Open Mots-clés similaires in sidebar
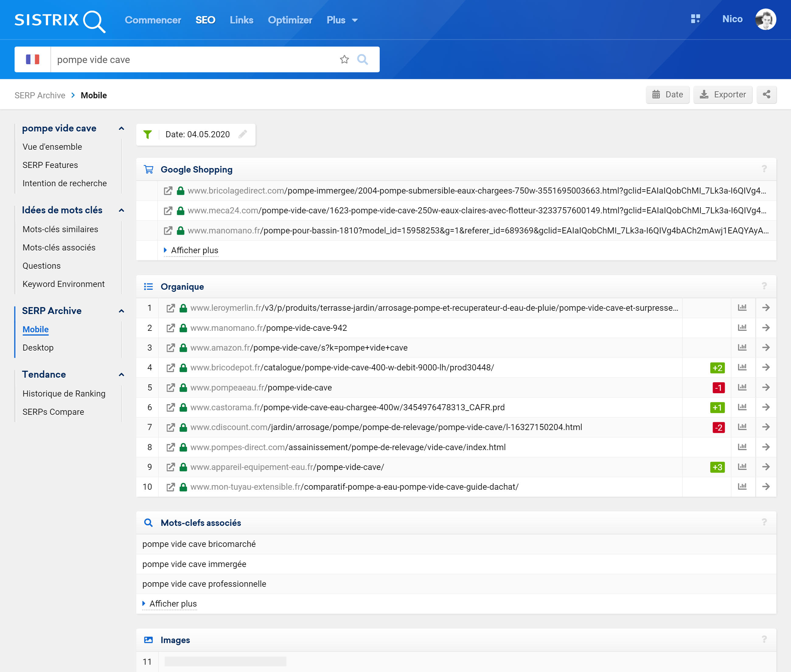 click(x=60, y=229)
